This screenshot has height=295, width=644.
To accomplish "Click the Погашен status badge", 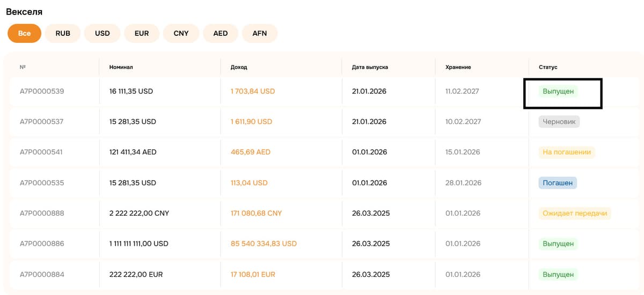I will [558, 183].
